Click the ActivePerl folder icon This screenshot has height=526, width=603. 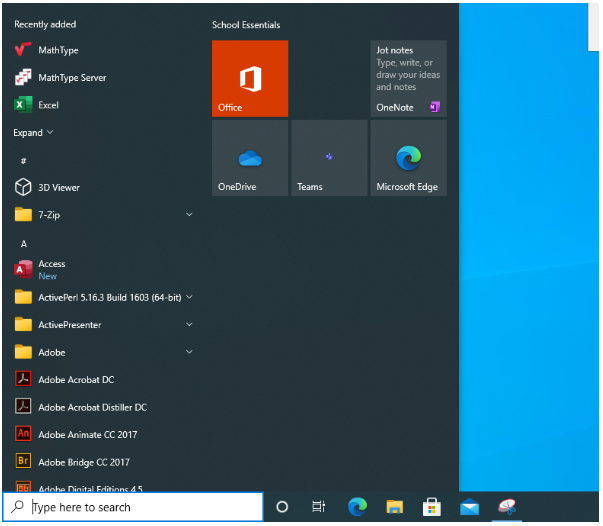point(23,297)
